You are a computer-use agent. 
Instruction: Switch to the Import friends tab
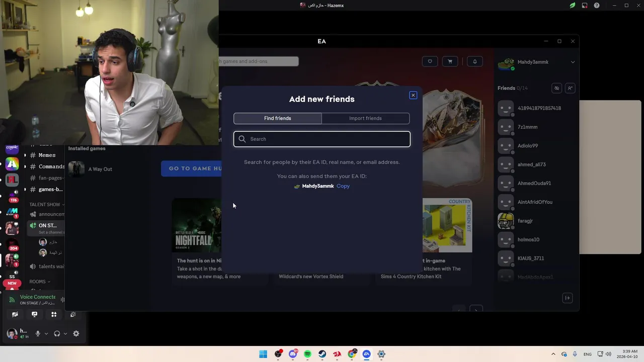point(365,118)
